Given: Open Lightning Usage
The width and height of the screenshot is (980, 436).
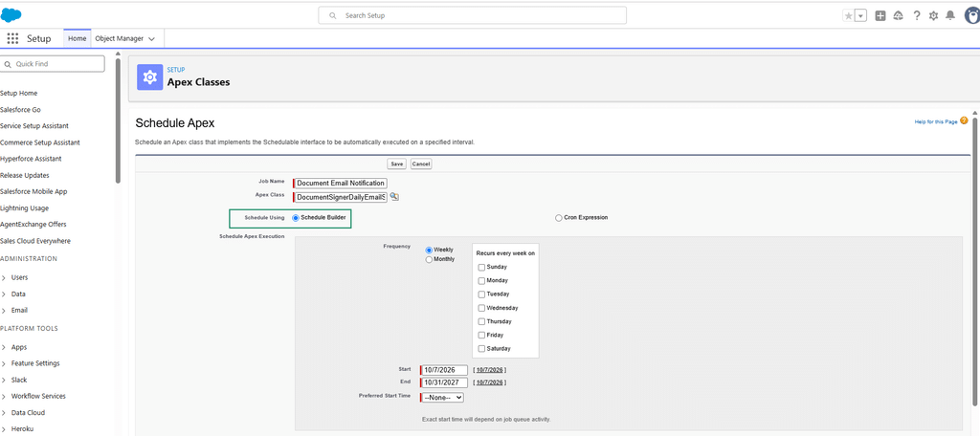Looking at the screenshot, I should coord(24,208).
